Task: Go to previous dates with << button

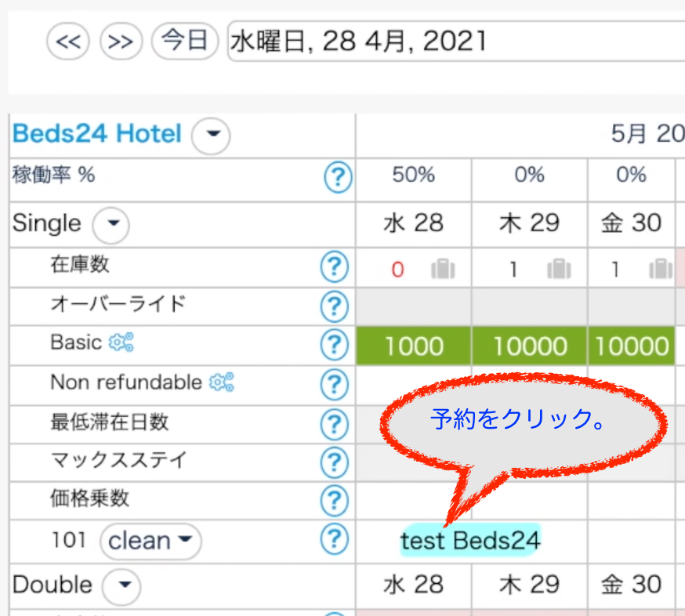Action: (69, 41)
